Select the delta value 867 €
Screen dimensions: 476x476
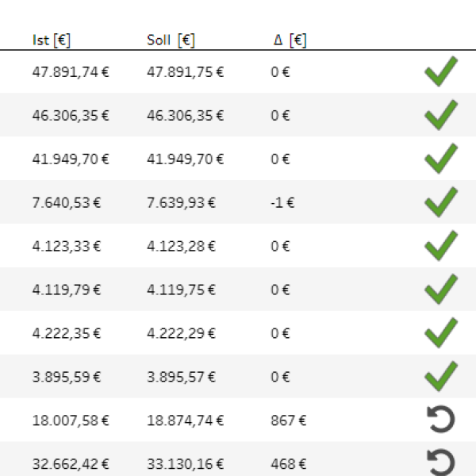click(x=288, y=420)
